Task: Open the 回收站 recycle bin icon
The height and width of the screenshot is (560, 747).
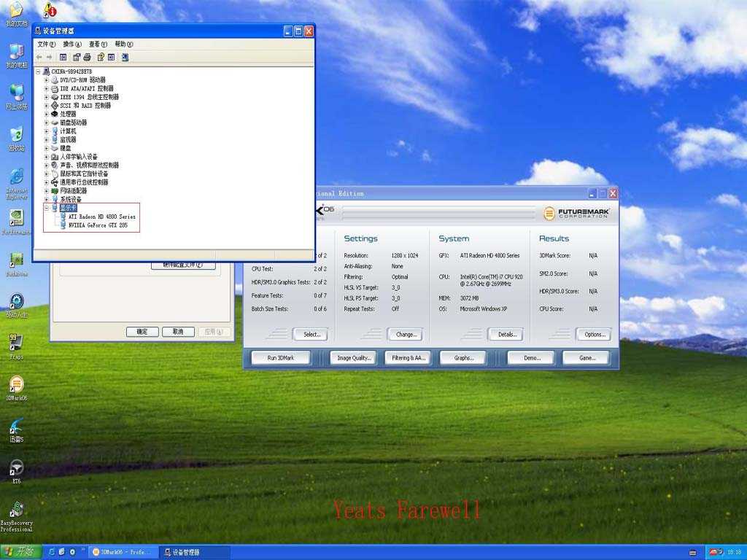Action: pyautogui.click(x=17, y=139)
